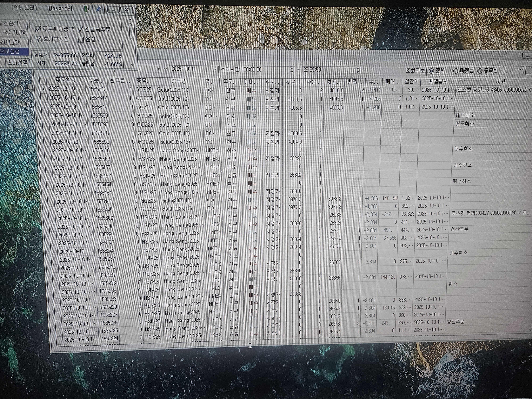Select the 오버신청 item
Image resolution: width=532 pixels, height=399 pixels.
click(14, 51)
